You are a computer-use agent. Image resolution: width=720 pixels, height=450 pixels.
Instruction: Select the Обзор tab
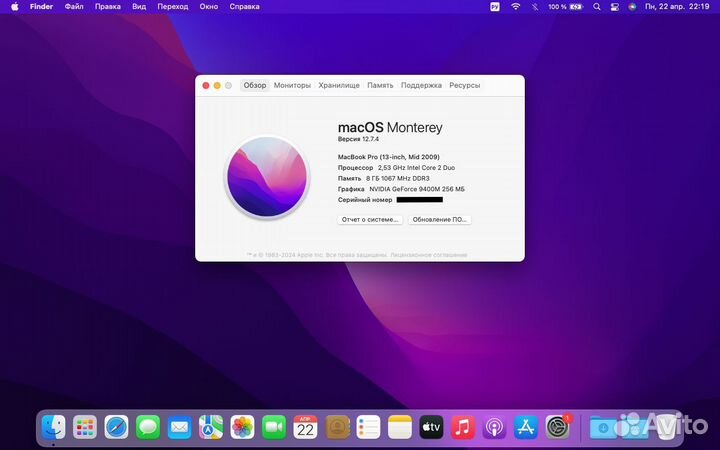point(255,85)
